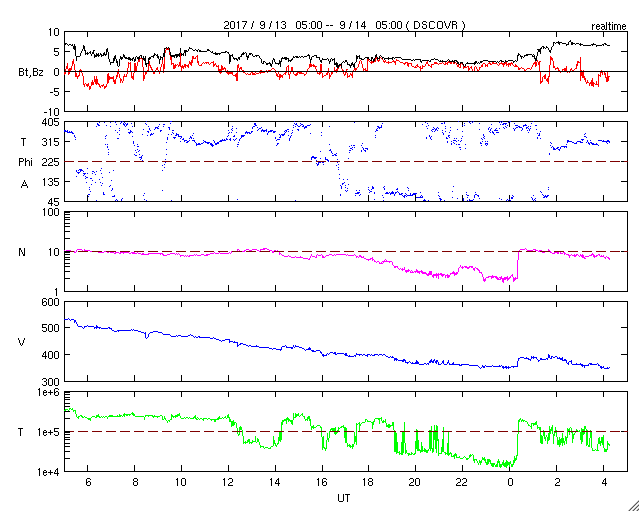Viewport: 640px width, 512px height.
Task: Click the -10 magnetic field tick label
Action: coord(51,112)
